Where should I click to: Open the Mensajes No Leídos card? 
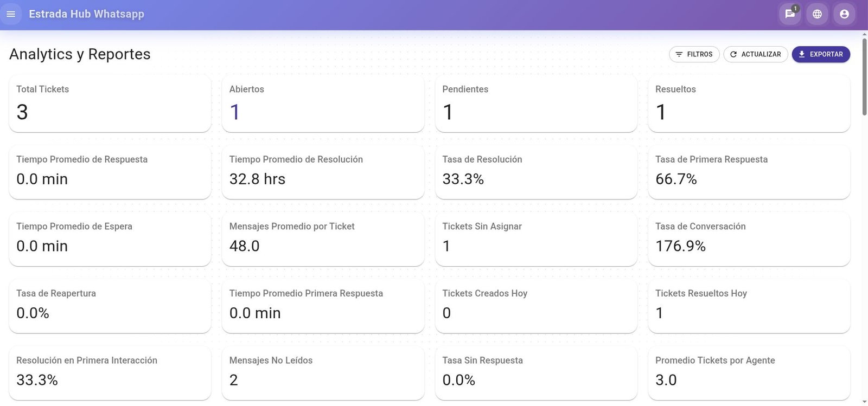tap(323, 372)
